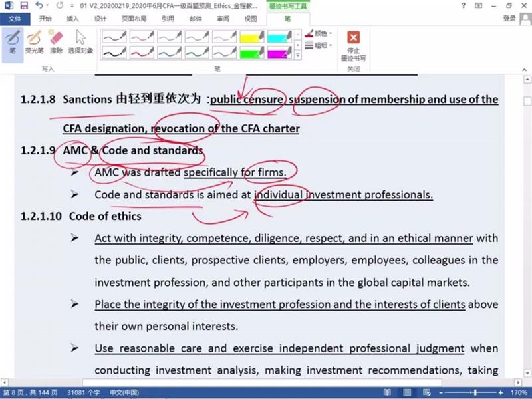Click the undo arrow in title bar
532x399 pixels.
point(39,5)
